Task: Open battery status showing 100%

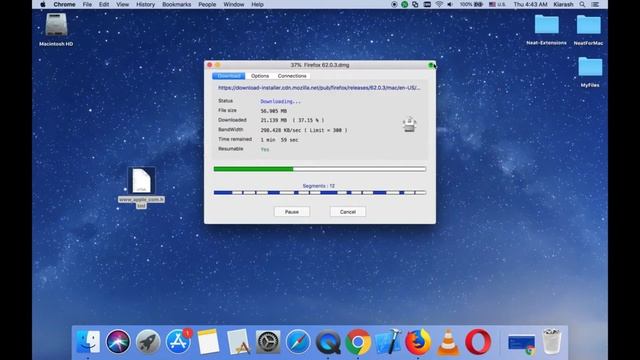Action: 471,4
